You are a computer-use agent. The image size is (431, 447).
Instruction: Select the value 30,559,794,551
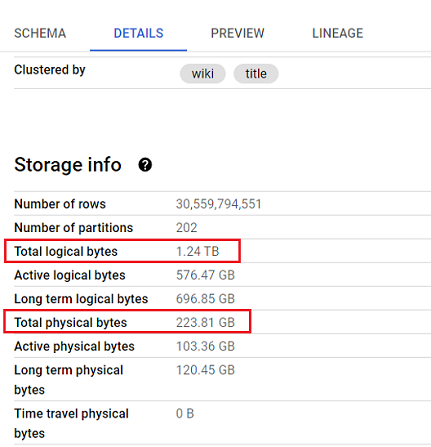tap(219, 204)
